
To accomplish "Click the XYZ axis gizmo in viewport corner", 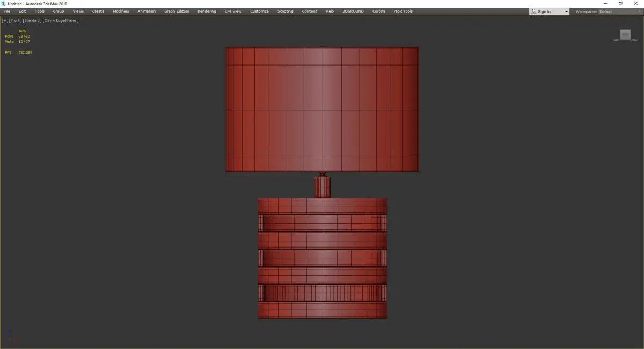I will click(13, 337).
